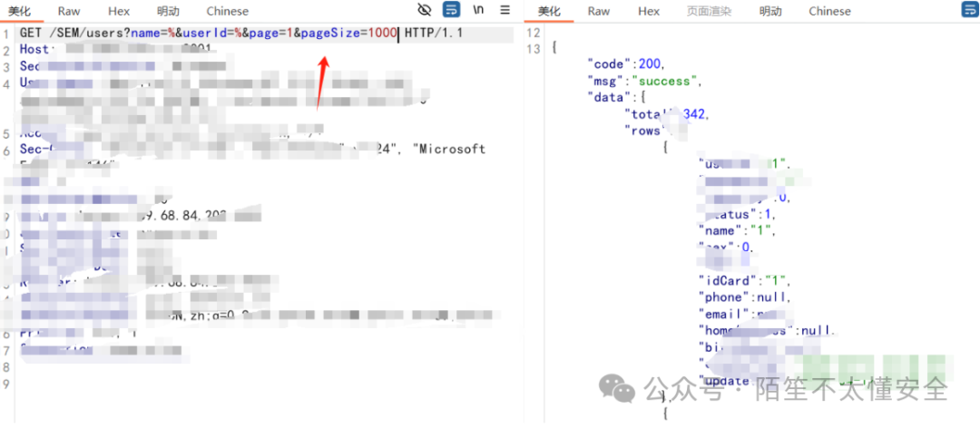
Task: Switch to Raw tab in request pane
Action: pyautogui.click(x=69, y=11)
